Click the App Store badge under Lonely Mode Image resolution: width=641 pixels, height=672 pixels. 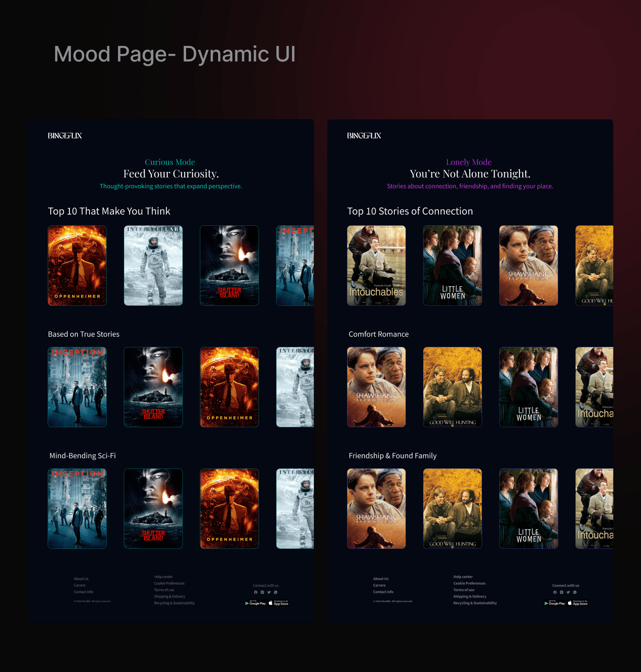coord(577,603)
